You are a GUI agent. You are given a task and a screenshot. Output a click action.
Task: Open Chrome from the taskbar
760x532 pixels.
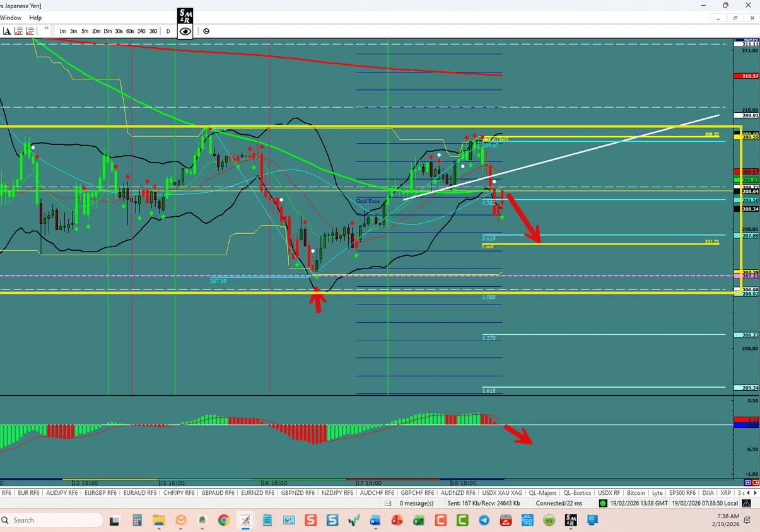pos(223,520)
